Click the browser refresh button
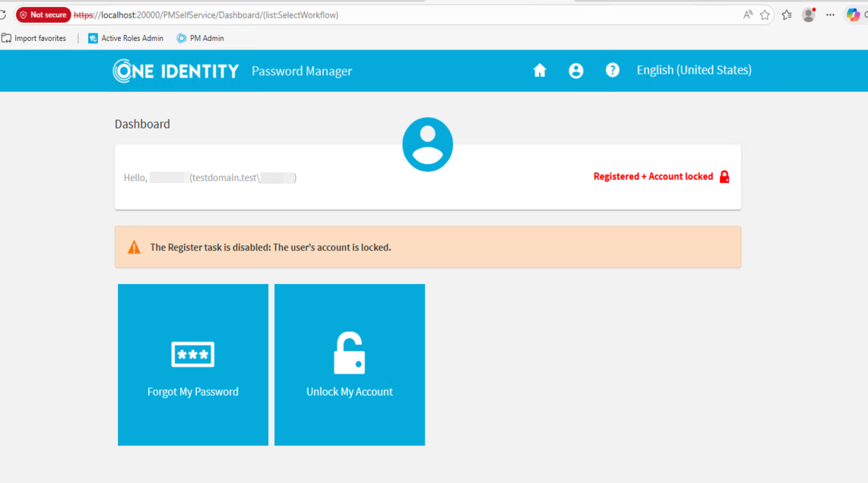This screenshot has height=483, width=868. tap(3, 15)
